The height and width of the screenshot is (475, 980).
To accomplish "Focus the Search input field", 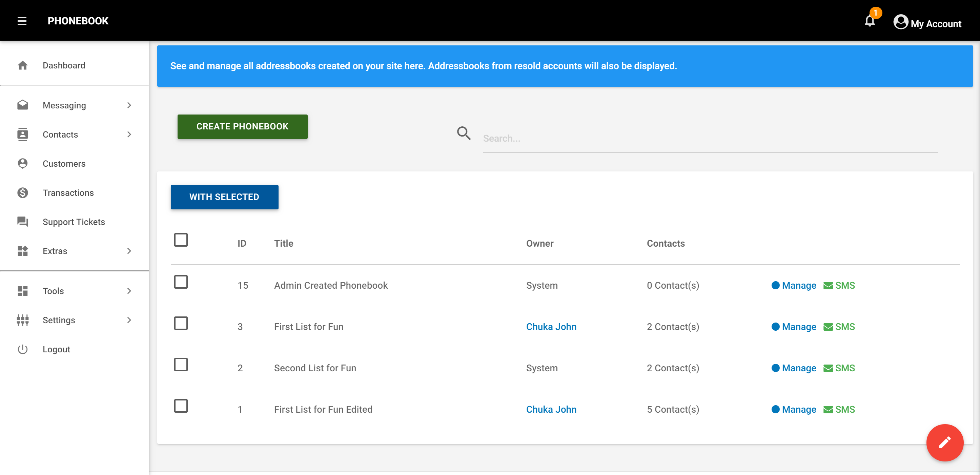I will pos(710,139).
